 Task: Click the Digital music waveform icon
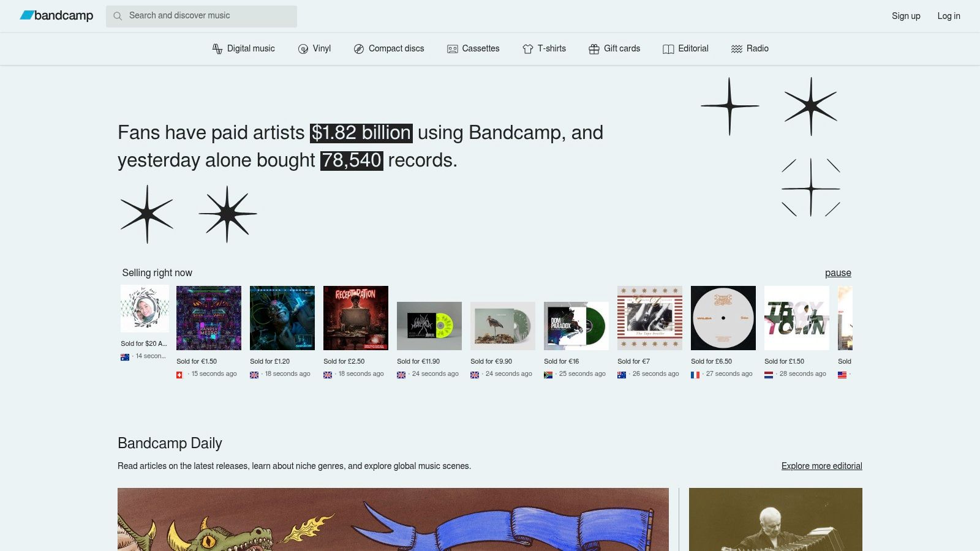(x=217, y=49)
